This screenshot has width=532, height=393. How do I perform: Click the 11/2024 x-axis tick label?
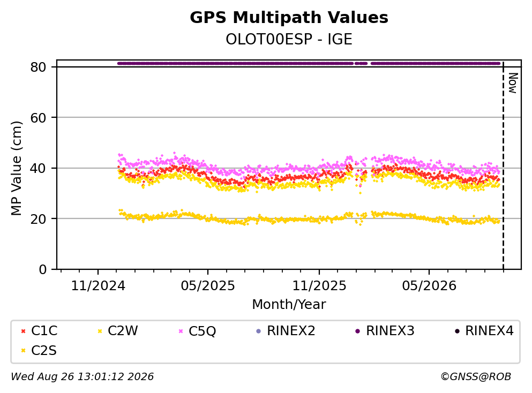[x=98, y=286]
